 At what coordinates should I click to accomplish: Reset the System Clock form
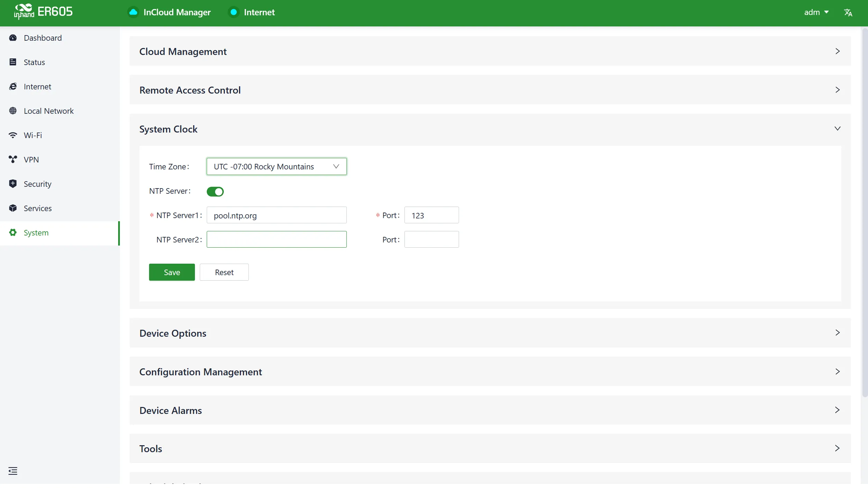point(224,272)
